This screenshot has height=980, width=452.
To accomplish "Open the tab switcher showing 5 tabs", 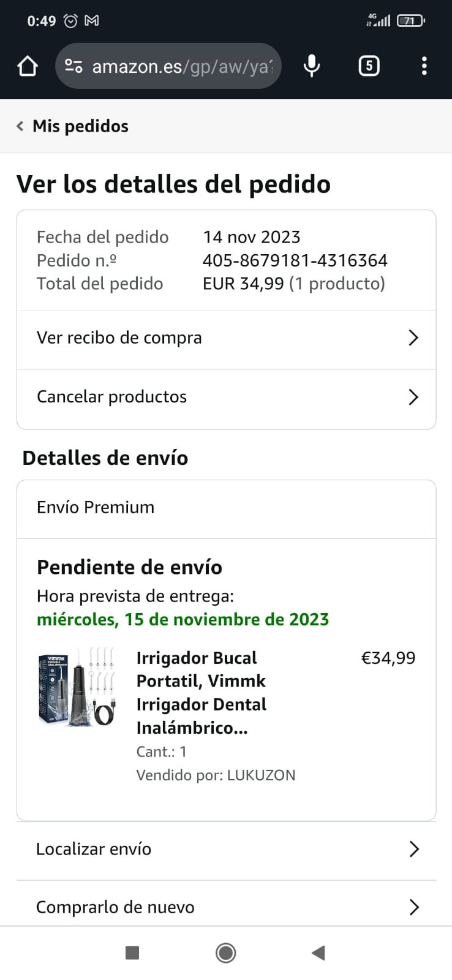I will [x=369, y=66].
